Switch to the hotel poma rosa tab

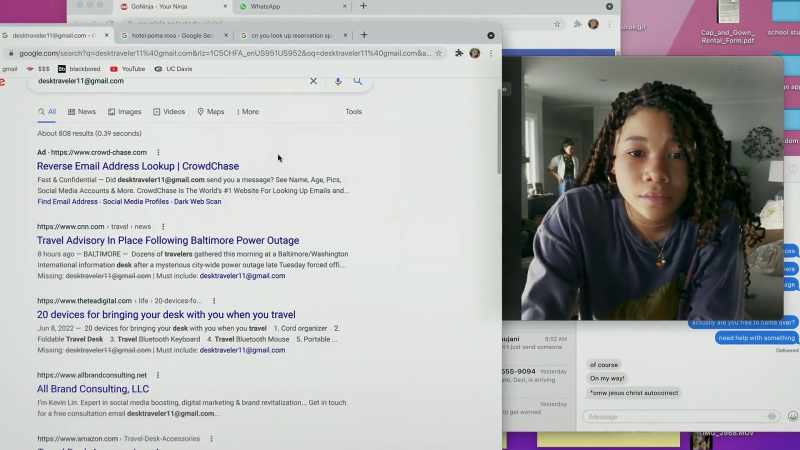click(x=173, y=35)
